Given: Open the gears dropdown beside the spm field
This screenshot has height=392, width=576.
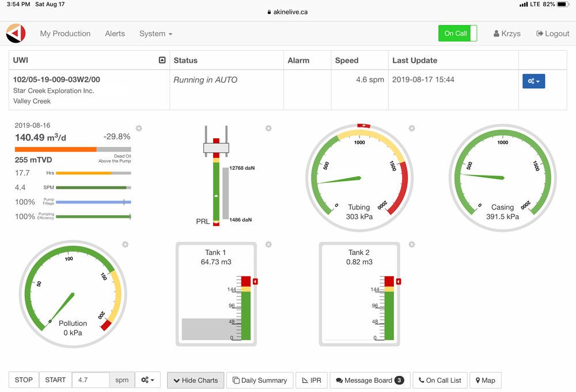Looking at the screenshot, I should click(148, 380).
